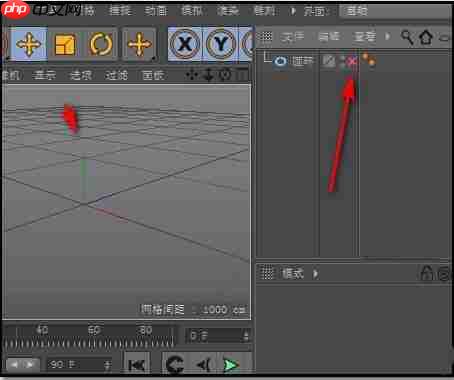
Task: Click the right timeline scroll arrow
Action: (x=31, y=364)
